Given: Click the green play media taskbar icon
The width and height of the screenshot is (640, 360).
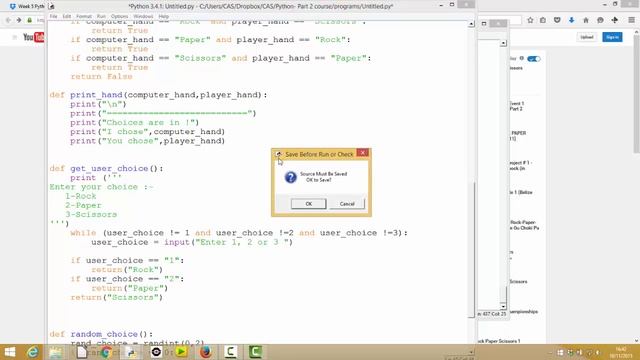Looking at the screenshot, I should click(x=181, y=352).
